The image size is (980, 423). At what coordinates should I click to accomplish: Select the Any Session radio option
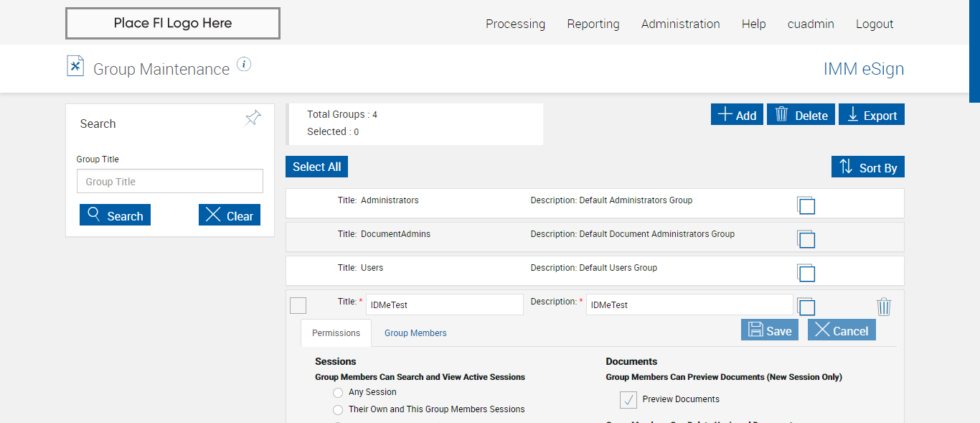(338, 393)
